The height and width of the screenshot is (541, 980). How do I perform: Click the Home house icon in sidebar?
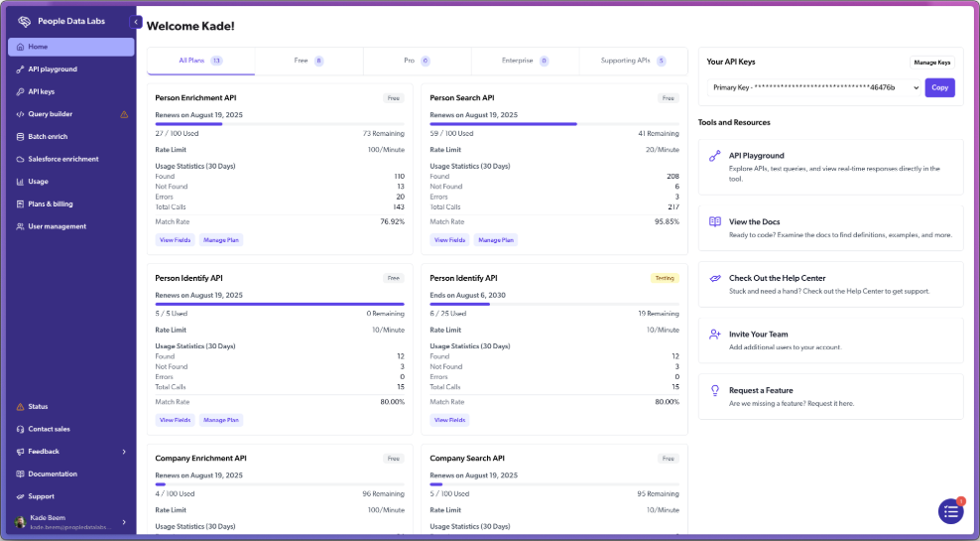click(20, 47)
